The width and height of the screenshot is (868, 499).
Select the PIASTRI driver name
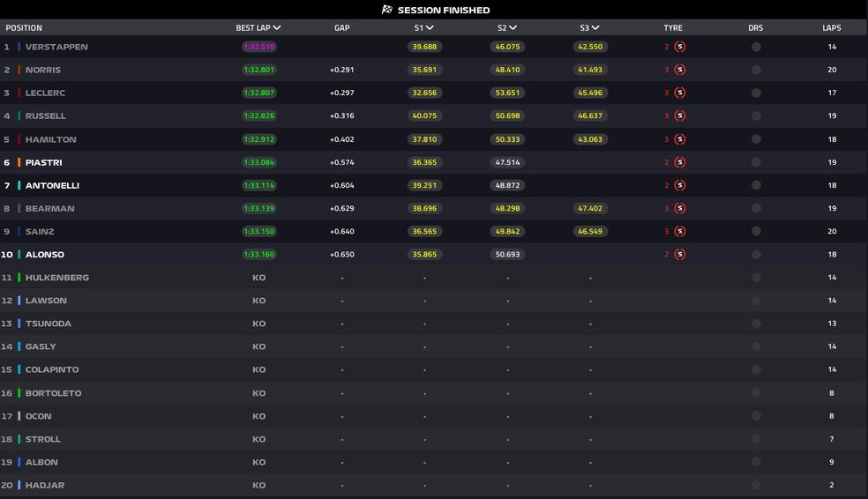click(x=44, y=162)
